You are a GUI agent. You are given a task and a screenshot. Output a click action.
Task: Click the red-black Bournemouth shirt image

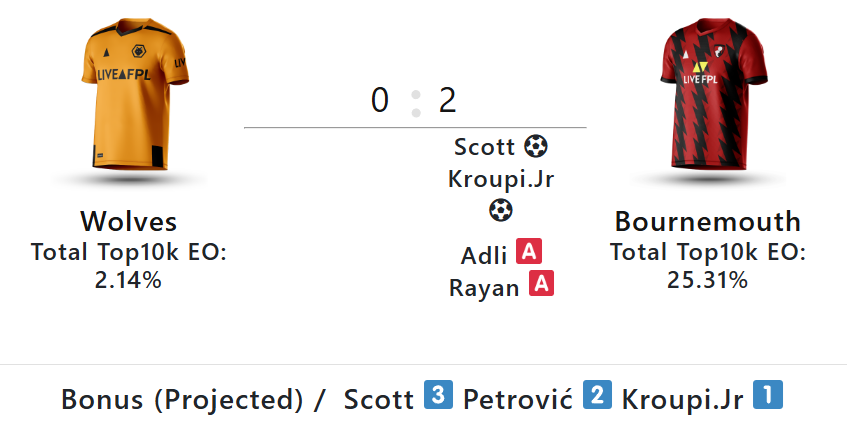(x=707, y=98)
